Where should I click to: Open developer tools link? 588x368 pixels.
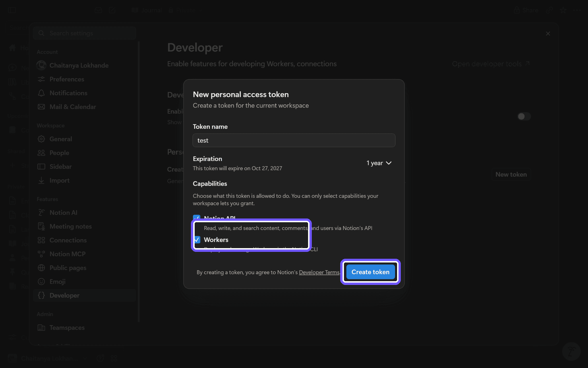(491, 64)
